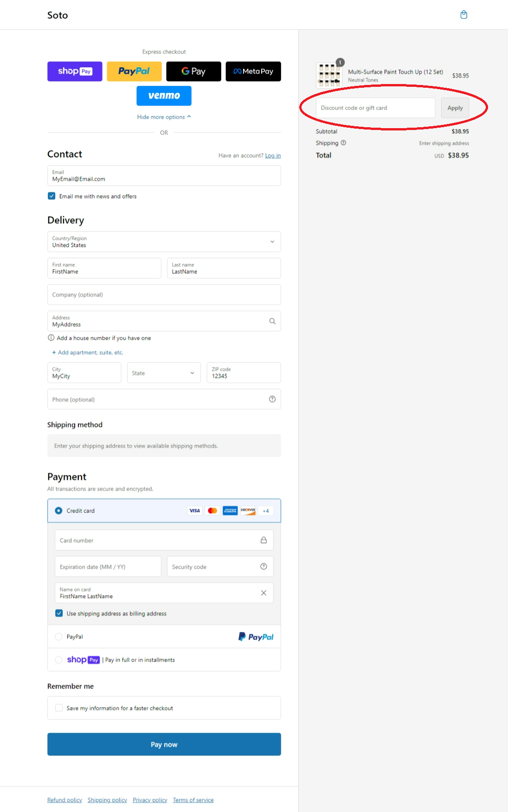Click the paint touch up product thumbnail
The image size is (508, 812).
329,75
